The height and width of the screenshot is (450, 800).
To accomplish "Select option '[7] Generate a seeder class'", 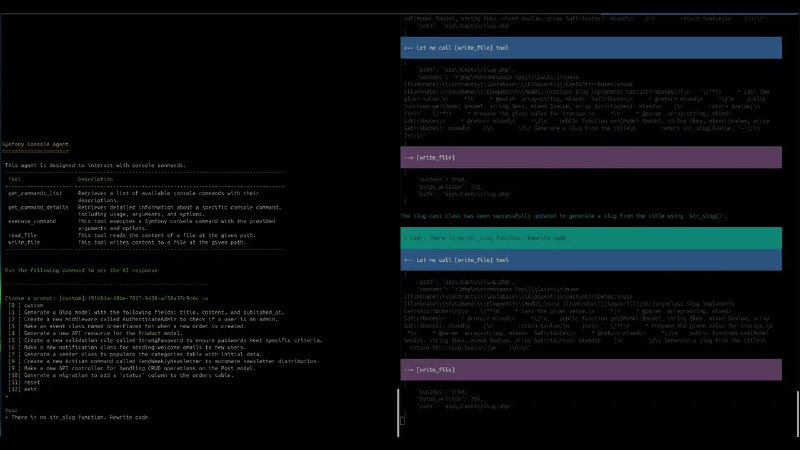I will pos(135,355).
